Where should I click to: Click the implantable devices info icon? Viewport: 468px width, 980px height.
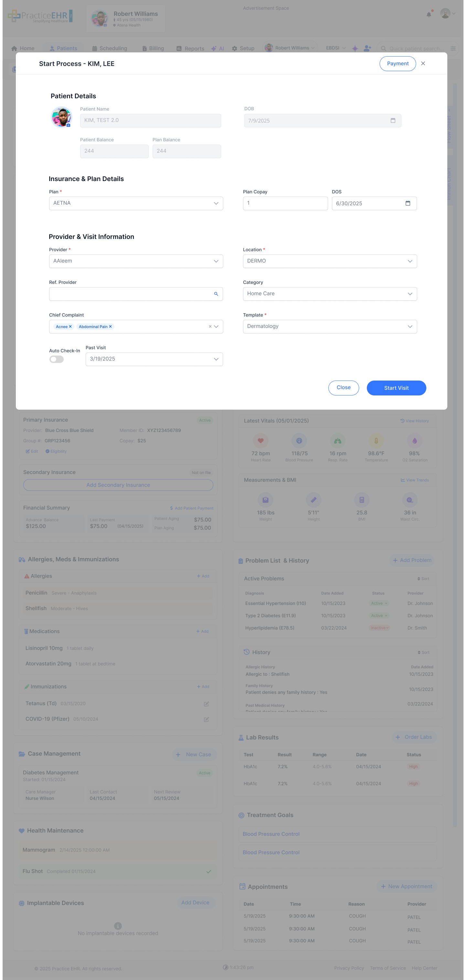click(x=118, y=926)
